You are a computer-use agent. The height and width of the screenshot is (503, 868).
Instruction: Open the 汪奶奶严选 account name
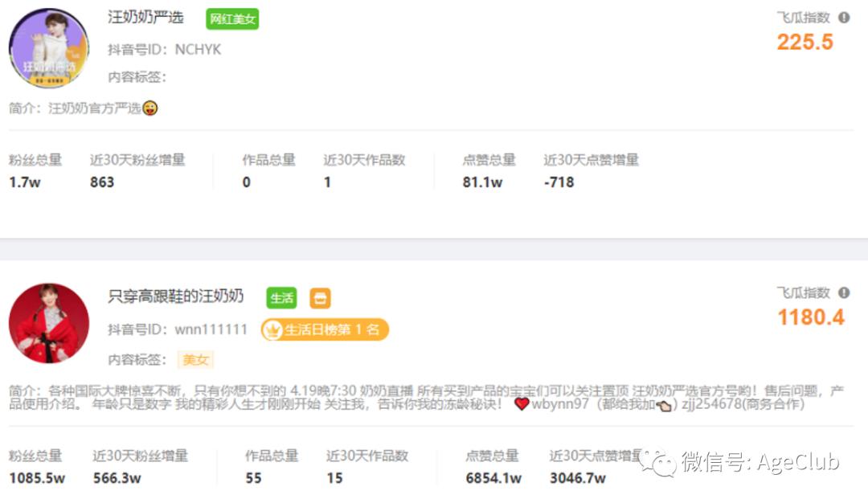[145, 18]
